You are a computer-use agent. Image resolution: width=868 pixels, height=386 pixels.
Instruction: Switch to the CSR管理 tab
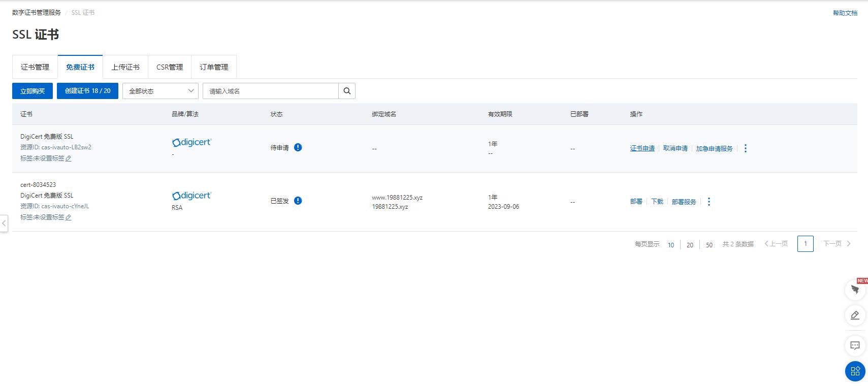(x=170, y=67)
